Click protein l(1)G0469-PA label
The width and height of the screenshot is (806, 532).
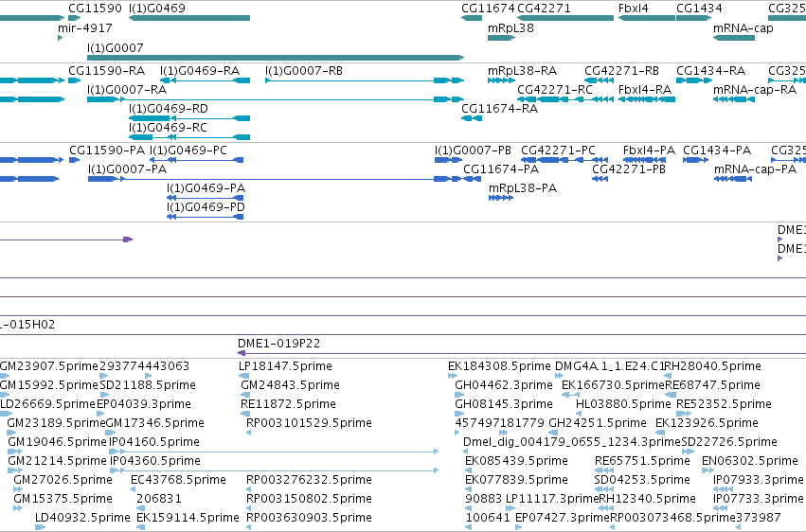206,188
